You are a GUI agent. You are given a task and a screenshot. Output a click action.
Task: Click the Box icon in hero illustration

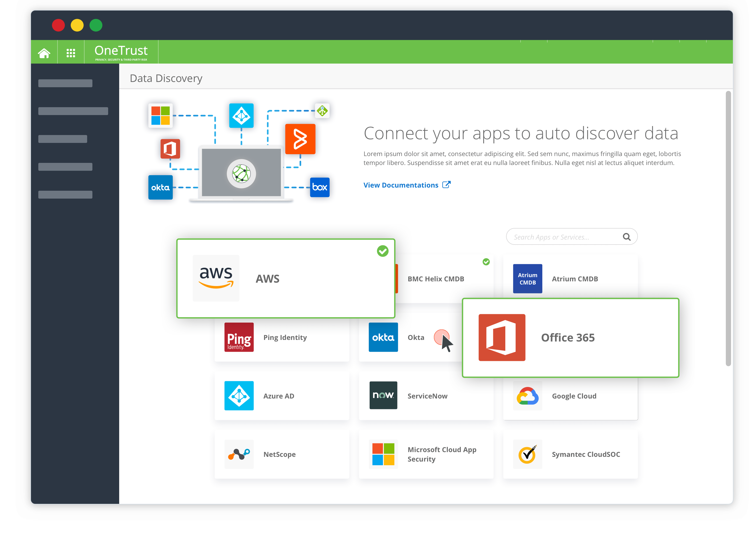[319, 187]
